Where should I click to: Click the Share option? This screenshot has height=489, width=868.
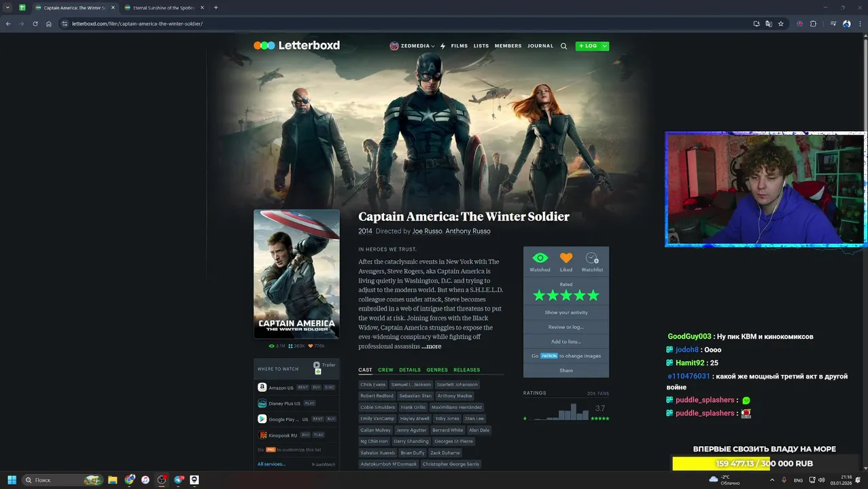566,370
